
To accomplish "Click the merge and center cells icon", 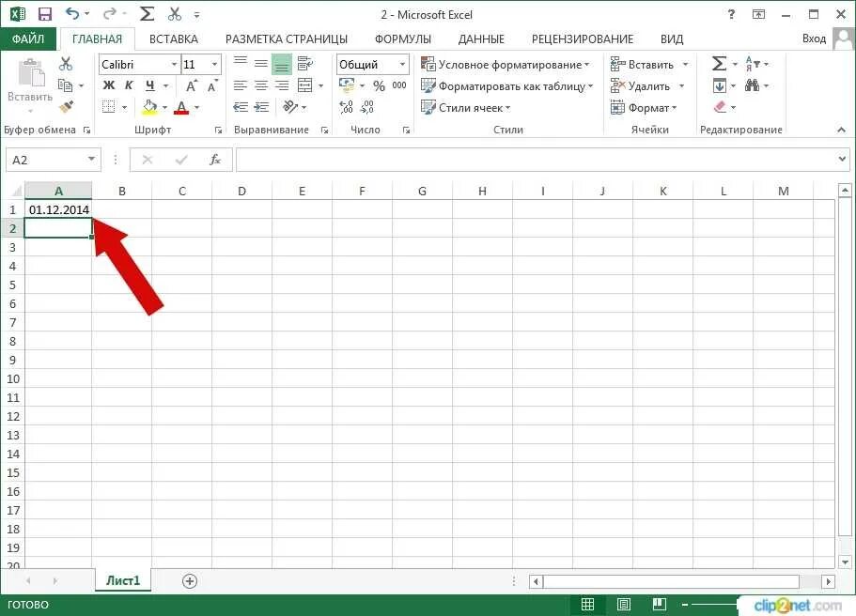I will [x=304, y=85].
